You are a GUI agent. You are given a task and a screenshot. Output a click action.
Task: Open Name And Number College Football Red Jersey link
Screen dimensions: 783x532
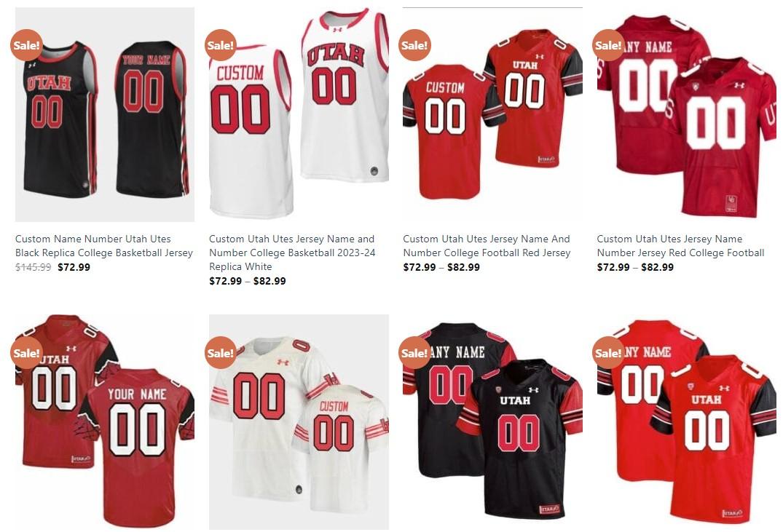487,246
